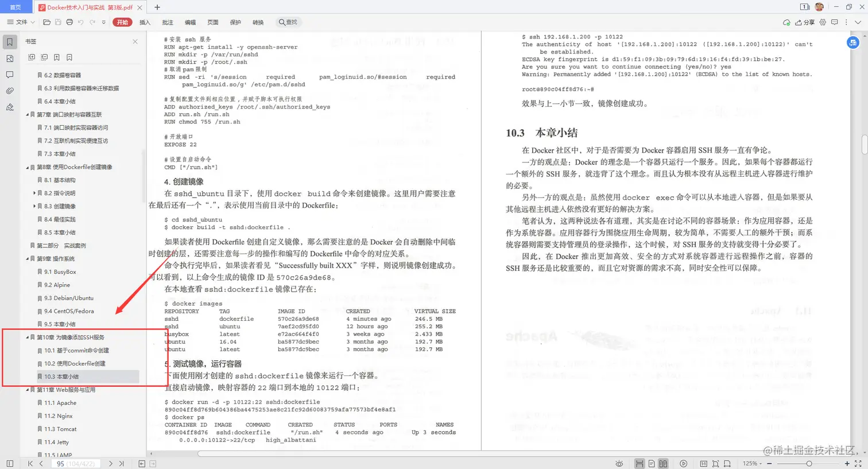
Task: Click the undo icon
Action: (80, 22)
